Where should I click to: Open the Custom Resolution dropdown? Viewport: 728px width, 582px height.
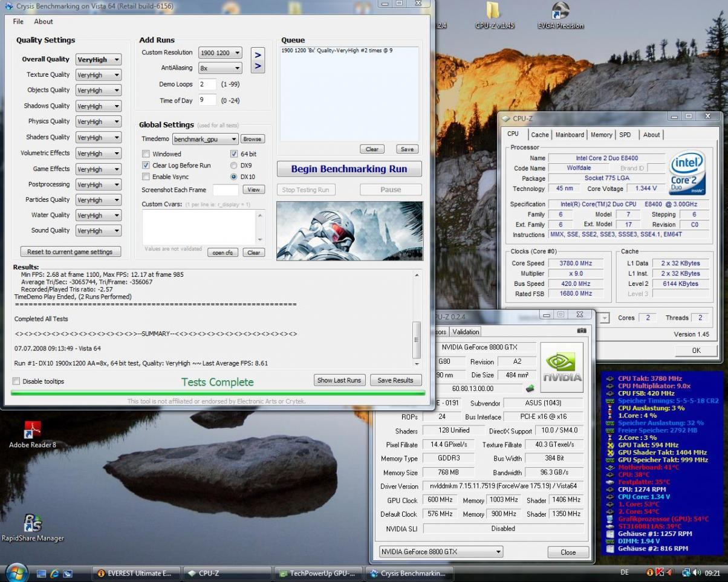point(219,53)
